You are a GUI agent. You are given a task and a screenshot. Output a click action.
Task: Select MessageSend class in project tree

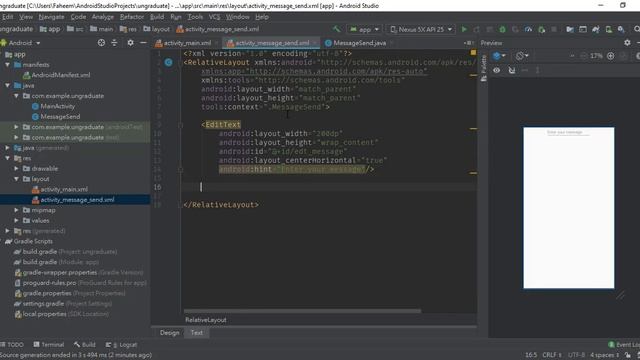(x=56, y=117)
